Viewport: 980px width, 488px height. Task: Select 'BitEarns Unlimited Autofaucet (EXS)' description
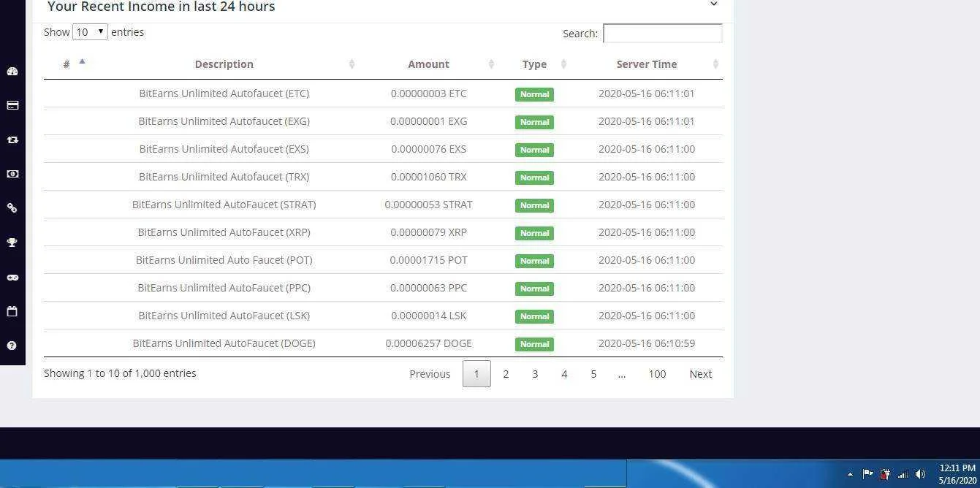224,149
